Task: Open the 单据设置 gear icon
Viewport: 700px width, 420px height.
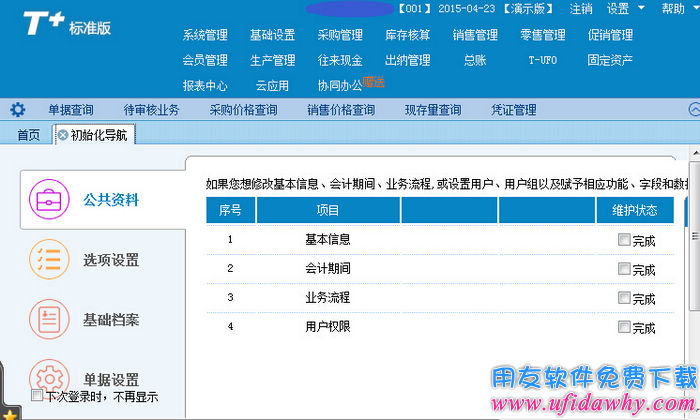Action: (49, 378)
